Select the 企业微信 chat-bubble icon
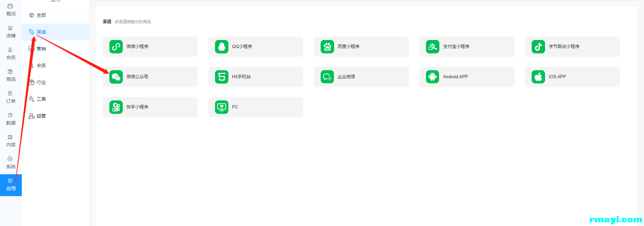Image resolution: width=644 pixels, height=226 pixels. click(327, 77)
